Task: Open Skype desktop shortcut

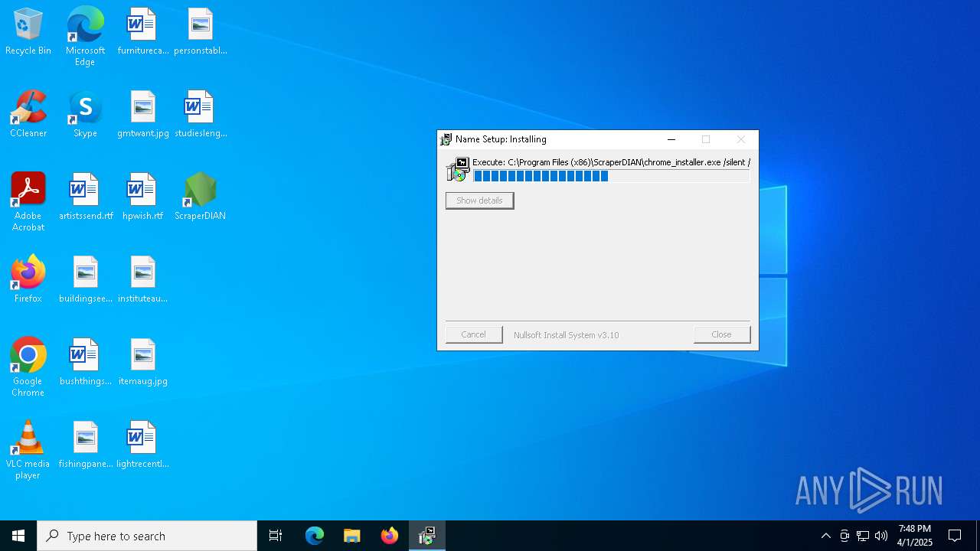Action: 85,115
